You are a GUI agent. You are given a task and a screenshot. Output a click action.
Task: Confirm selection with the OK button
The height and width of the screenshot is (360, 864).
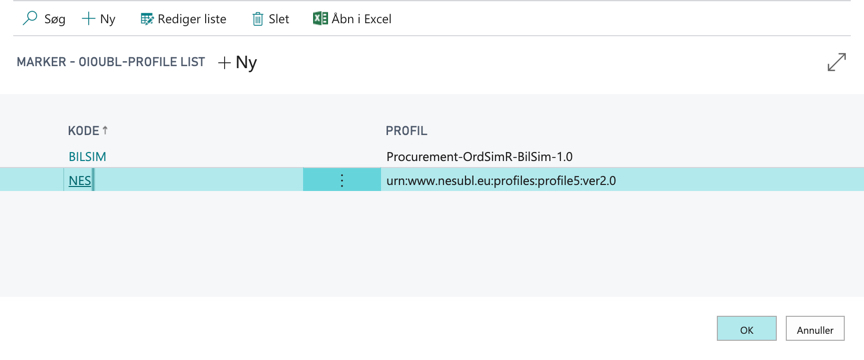747,329
